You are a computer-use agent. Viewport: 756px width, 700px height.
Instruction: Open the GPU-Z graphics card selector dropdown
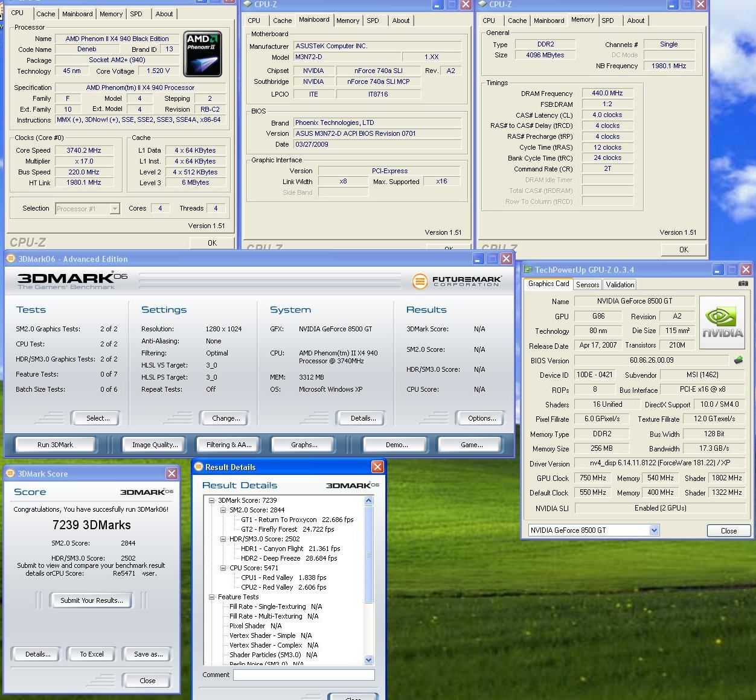654,530
